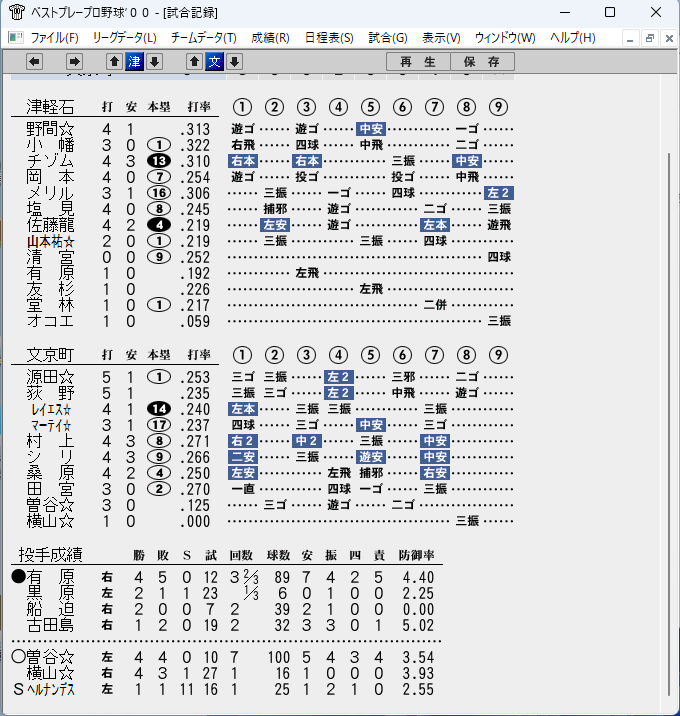Screen dimensions: 680x716
Task: Click the vertical scrollbar on the right
Action: tap(669, 425)
